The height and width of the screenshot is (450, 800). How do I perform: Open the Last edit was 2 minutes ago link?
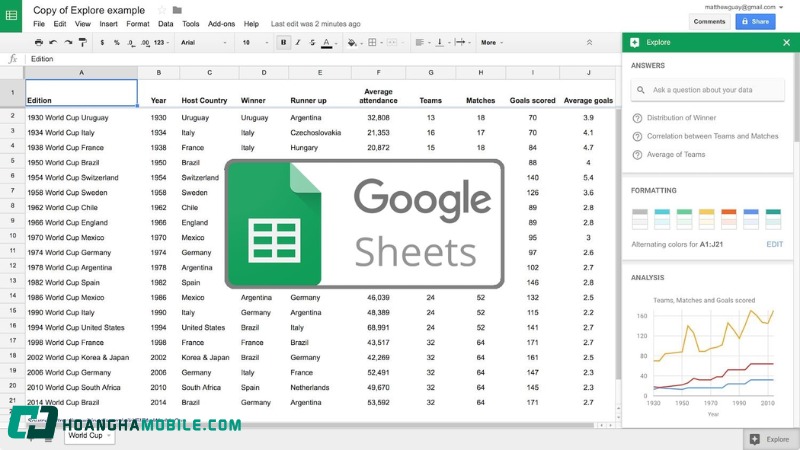pyautogui.click(x=315, y=24)
